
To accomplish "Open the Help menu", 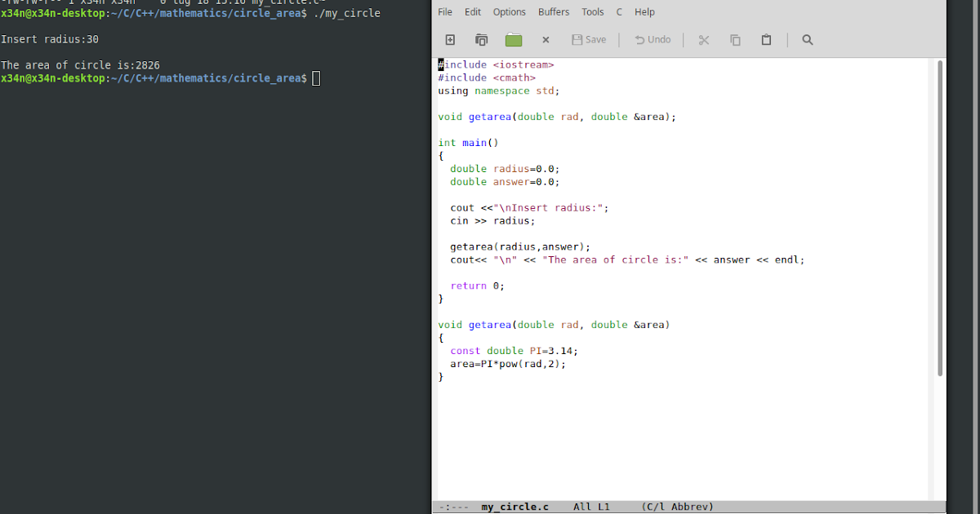I will point(644,11).
